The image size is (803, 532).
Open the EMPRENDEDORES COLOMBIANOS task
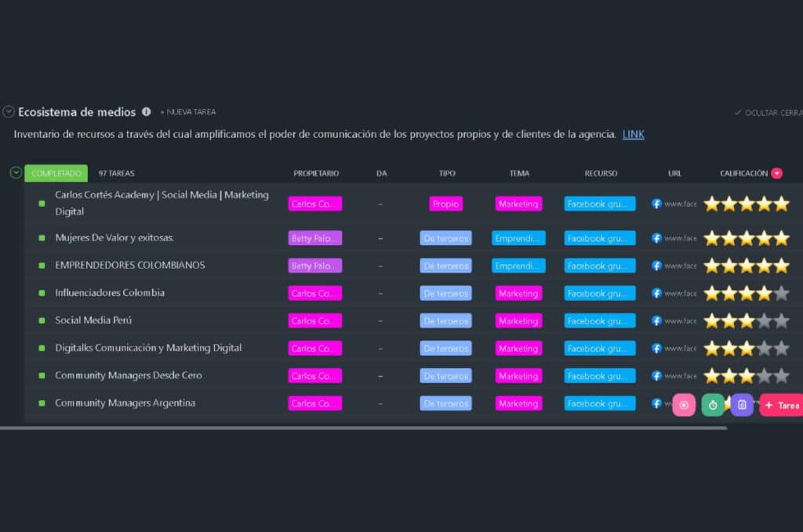click(130, 265)
